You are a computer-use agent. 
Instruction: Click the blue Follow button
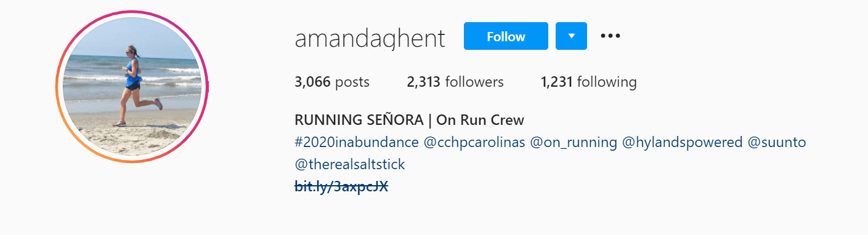point(506,36)
